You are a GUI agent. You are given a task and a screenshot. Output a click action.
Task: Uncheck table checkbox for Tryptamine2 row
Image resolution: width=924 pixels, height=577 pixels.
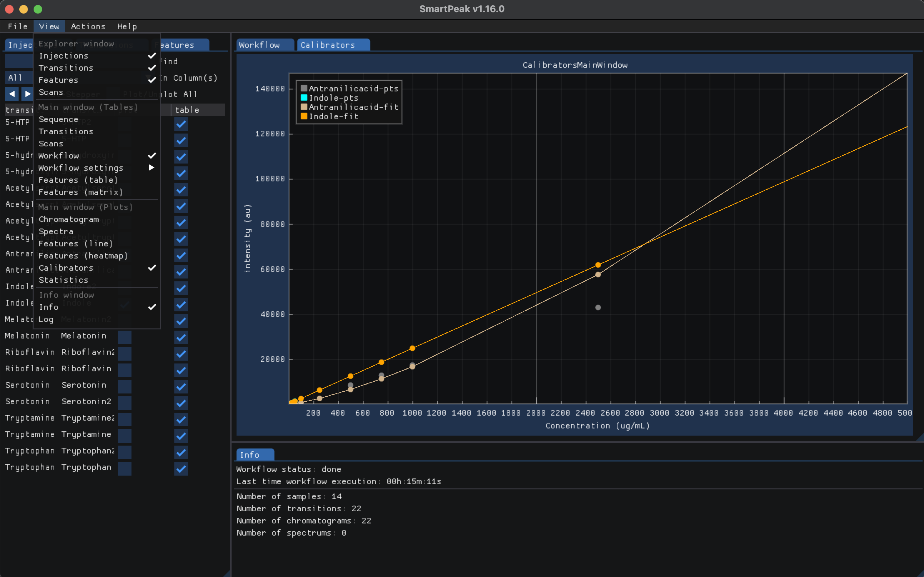point(181,420)
